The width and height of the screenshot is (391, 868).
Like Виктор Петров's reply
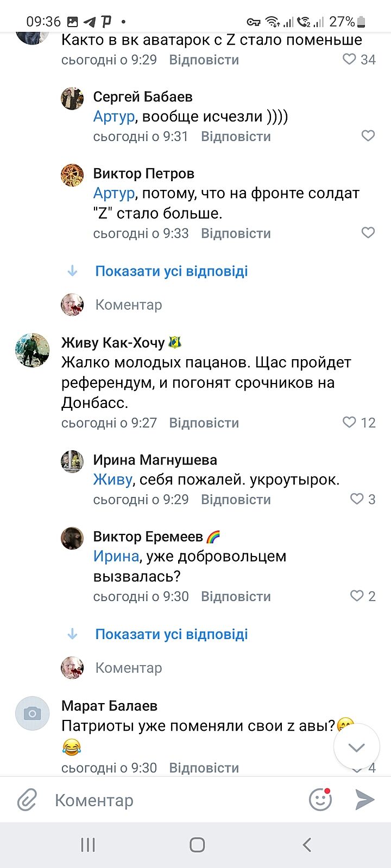tap(368, 233)
